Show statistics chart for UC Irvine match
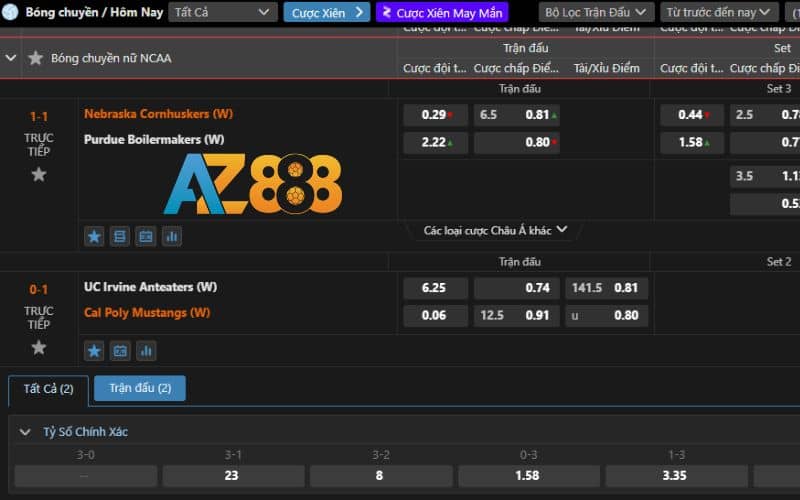 (146, 350)
